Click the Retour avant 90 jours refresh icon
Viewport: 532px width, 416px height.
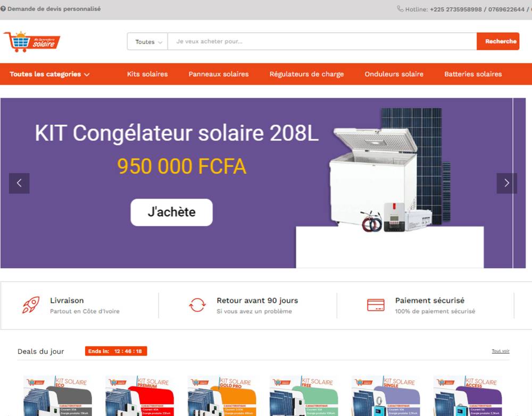197,305
